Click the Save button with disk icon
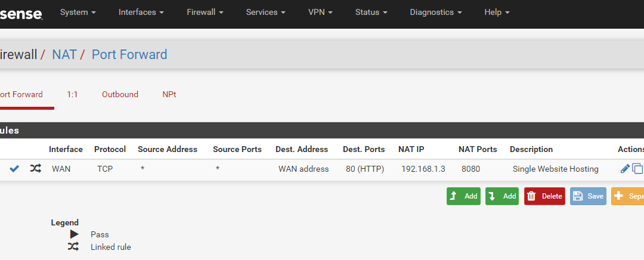644x260 pixels. click(588, 196)
